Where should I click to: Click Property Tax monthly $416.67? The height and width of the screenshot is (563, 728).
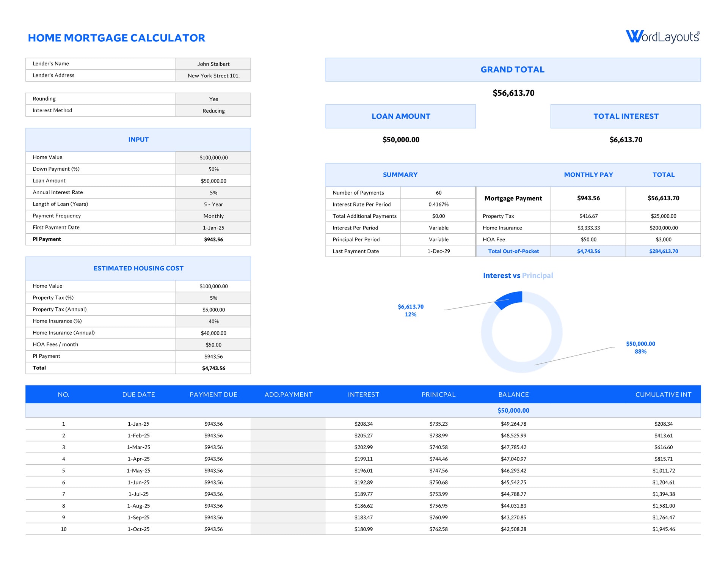pyautogui.click(x=588, y=216)
